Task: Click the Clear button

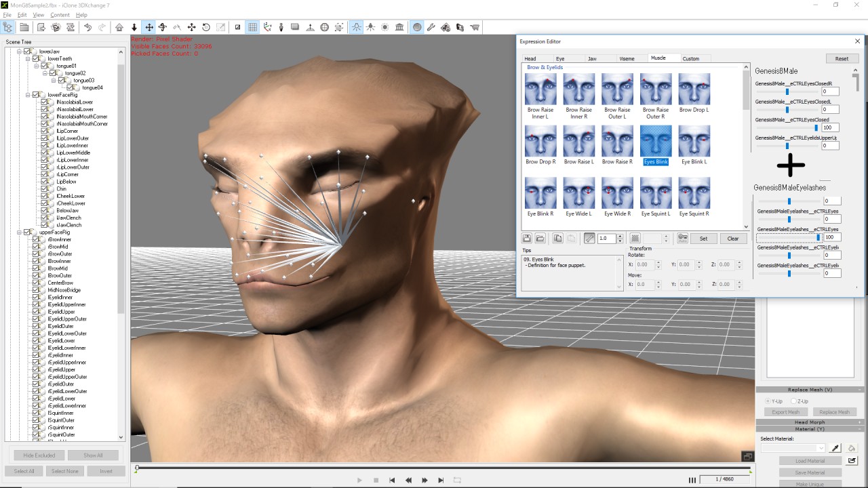Action: coord(733,239)
